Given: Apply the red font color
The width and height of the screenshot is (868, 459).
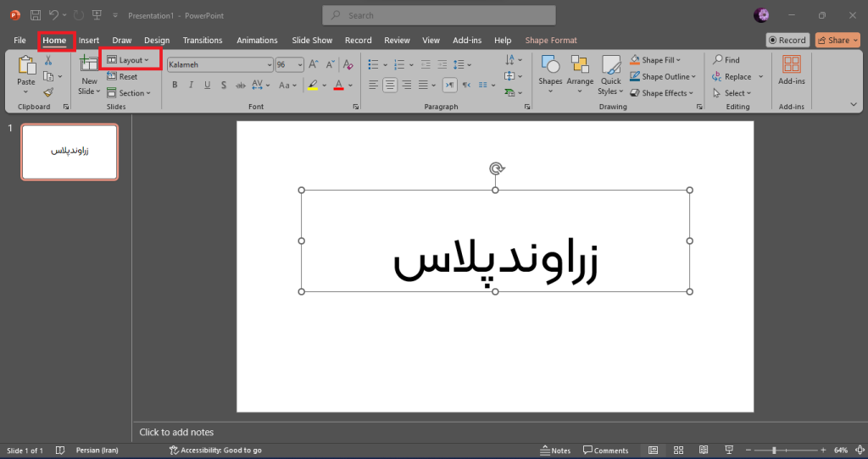Looking at the screenshot, I should (339, 86).
